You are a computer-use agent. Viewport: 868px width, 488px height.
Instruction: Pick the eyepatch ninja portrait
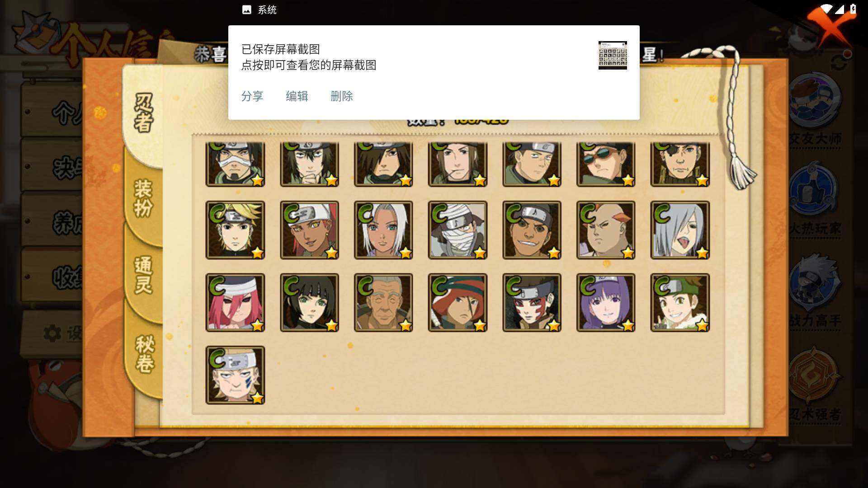(680, 164)
